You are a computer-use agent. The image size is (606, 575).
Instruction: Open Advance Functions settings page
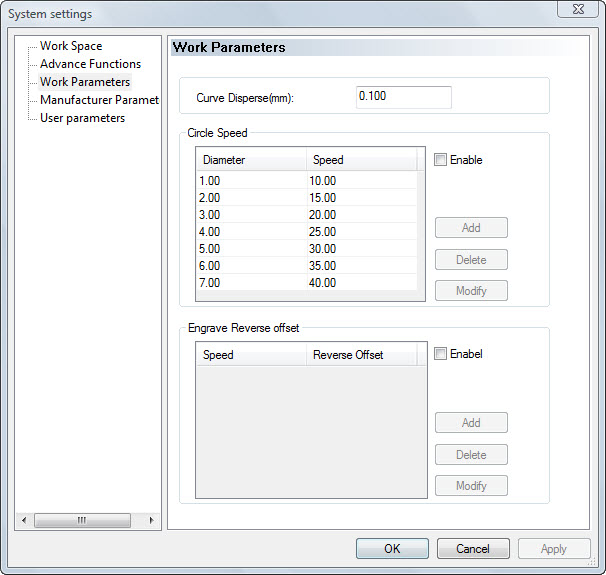point(90,64)
